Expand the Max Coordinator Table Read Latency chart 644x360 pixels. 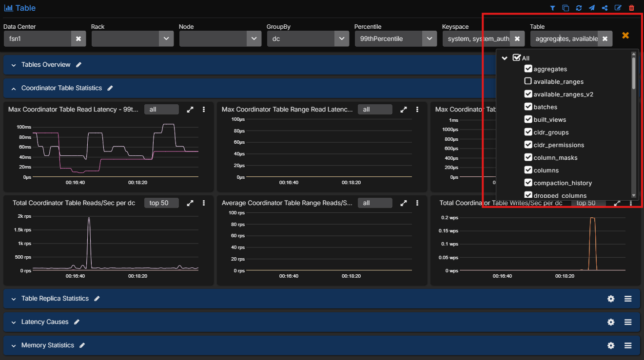coord(190,109)
